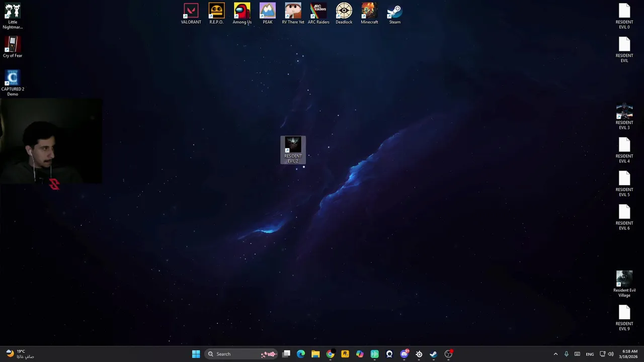
Task: Select the RESIDENT EVIL file below EVIL 0
Action: point(624,50)
